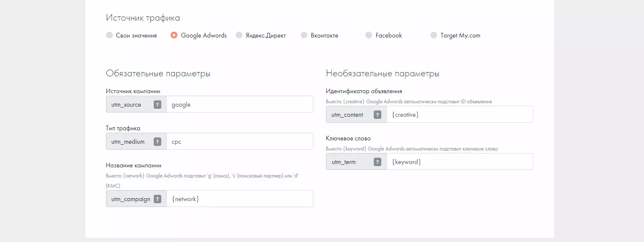
Task: Open help icon for utm_source
Action: click(x=158, y=105)
